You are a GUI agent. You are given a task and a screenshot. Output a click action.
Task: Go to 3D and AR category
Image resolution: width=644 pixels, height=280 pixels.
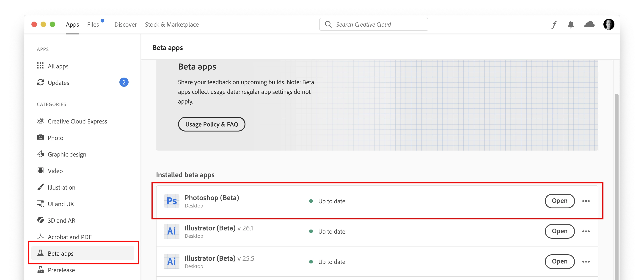[x=61, y=220]
